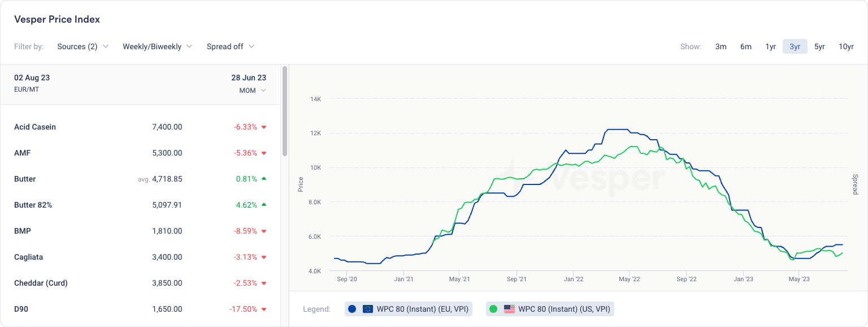Click the -6.33% change value
Viewport: 868px width, 327px height.
tap(245, 127)
